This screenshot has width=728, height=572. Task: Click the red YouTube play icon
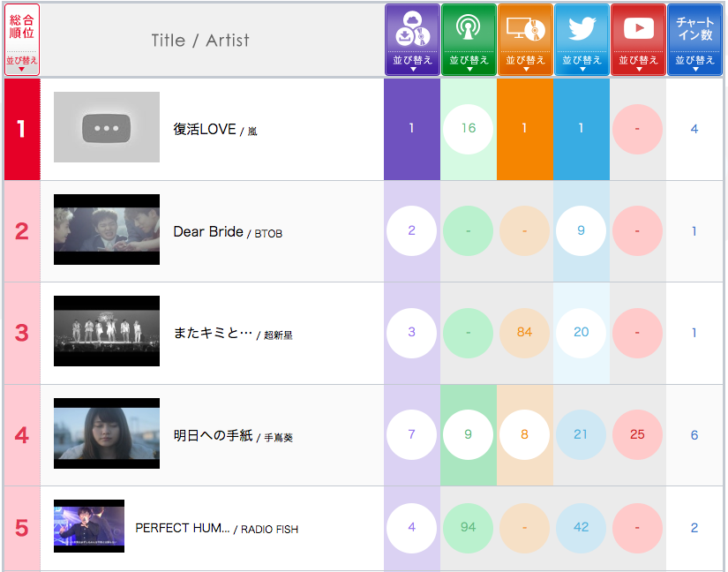(x=637, y=28)
